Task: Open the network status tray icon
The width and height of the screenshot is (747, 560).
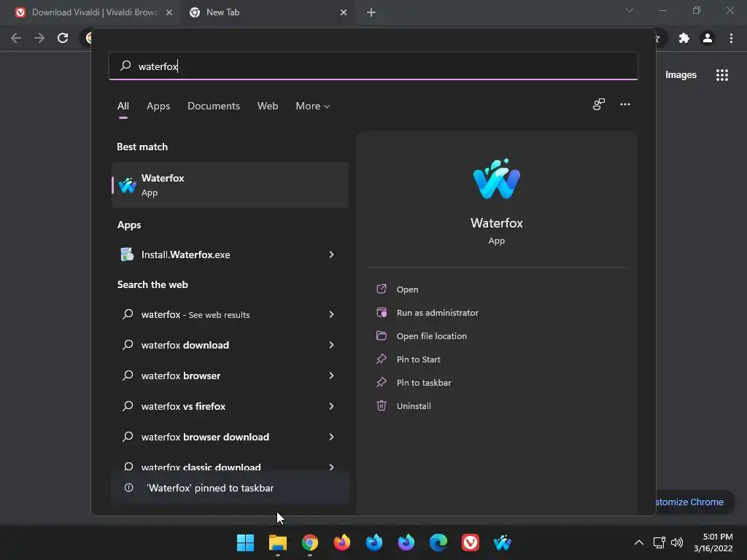Action: (x=659, y=542)
